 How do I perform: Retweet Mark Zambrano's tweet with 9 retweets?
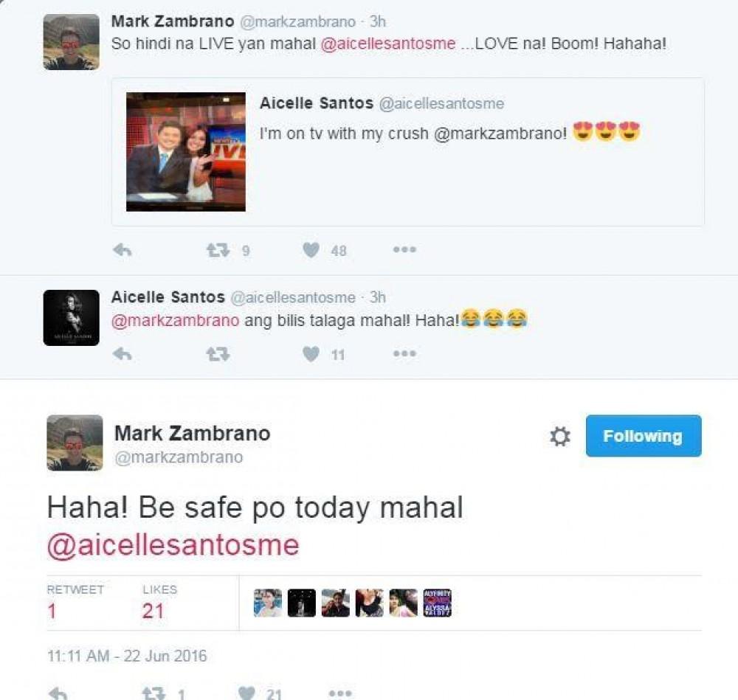tap(218, 250)
